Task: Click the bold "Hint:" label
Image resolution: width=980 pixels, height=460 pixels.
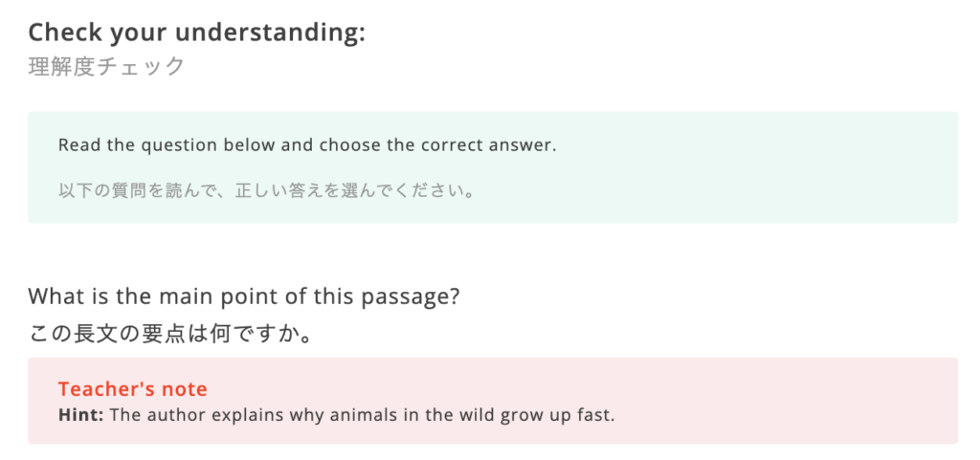Action: pos(81,416)
